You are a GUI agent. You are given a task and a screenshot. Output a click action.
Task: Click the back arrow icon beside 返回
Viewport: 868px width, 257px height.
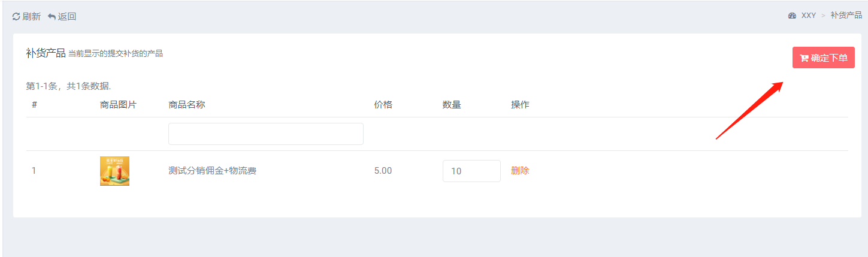point(52,17)
